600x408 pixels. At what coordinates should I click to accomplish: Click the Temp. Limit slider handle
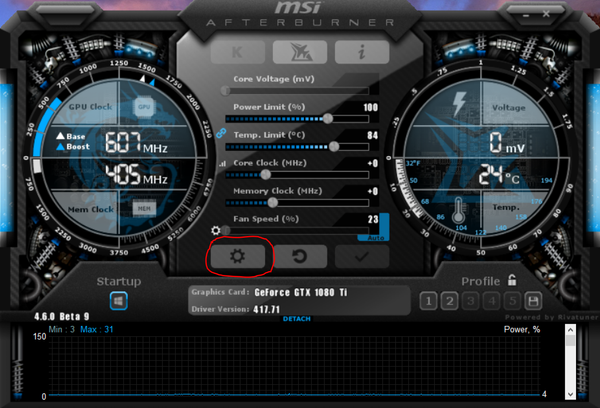[334, 146]
